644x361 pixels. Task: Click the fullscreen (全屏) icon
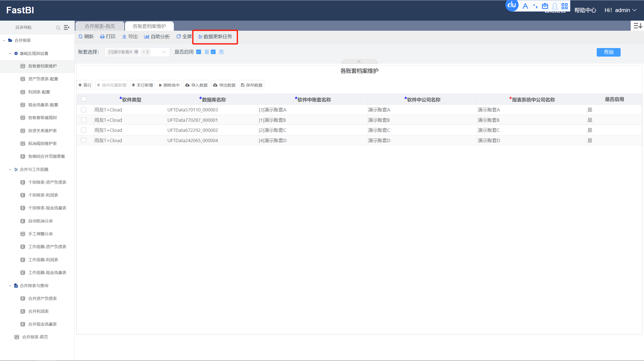click(x=179, y=37)
